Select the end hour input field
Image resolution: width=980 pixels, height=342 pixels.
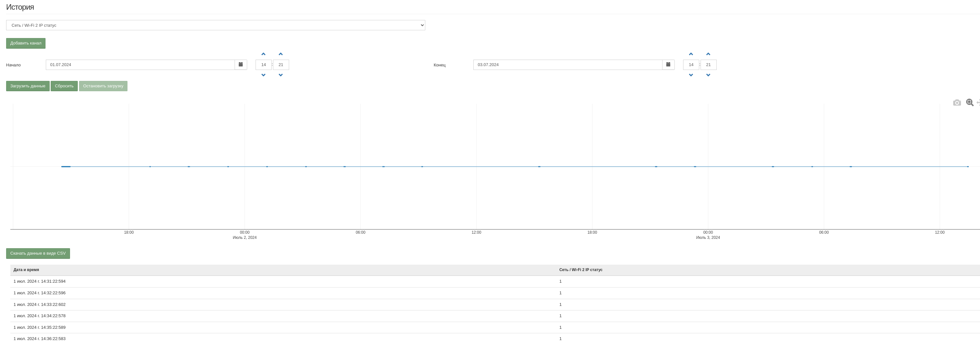click(x=691, y=64)
